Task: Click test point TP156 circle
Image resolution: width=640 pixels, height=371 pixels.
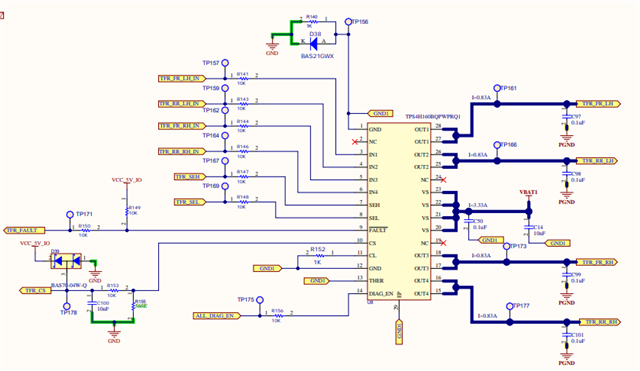Action: pyautogui.click(x=348, y=22)
